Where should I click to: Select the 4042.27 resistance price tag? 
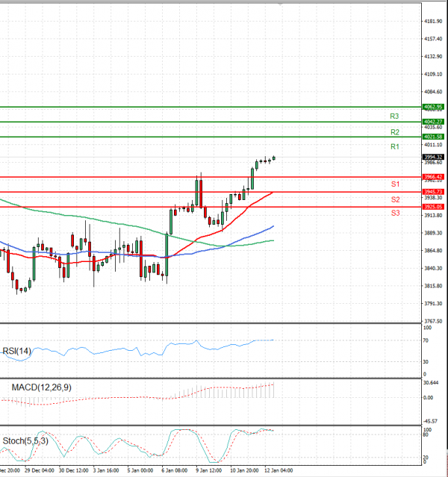(433, 122)
